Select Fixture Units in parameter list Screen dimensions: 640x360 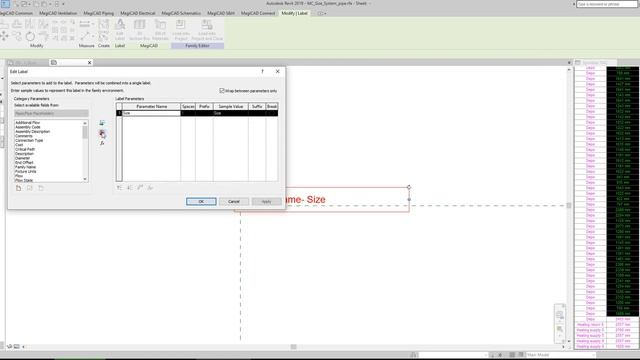click(26, 171)
